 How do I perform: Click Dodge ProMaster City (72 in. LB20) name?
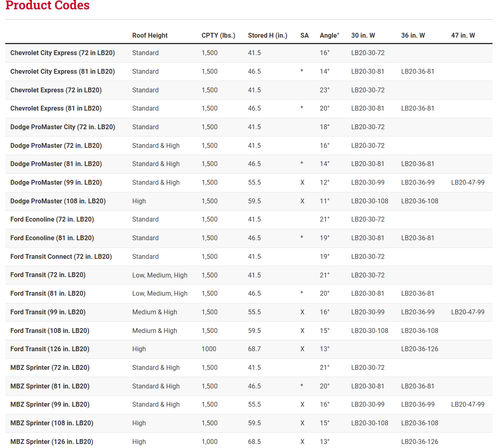[x=63, y=127]
